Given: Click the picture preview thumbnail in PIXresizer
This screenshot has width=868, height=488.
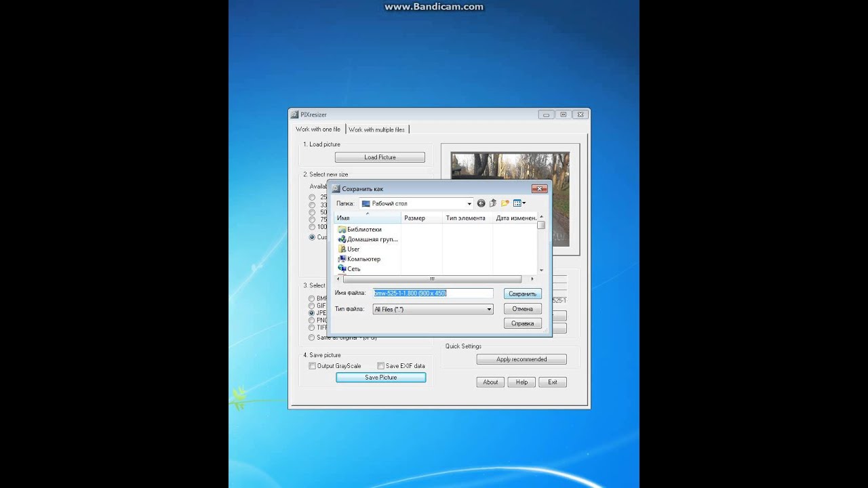Looking at the screenshot, I should [x=510, y=199].
